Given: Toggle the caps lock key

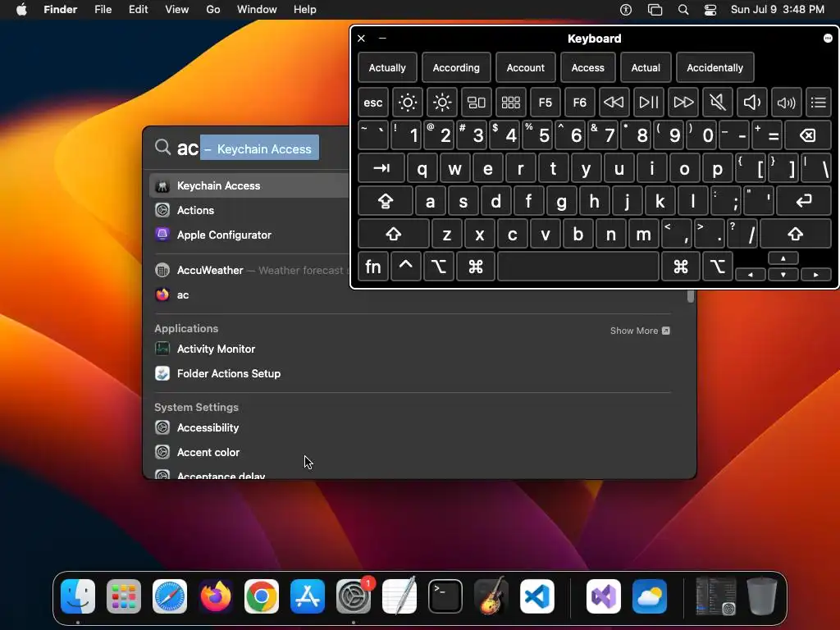Looking at the screenshot, I should (386, 201).
